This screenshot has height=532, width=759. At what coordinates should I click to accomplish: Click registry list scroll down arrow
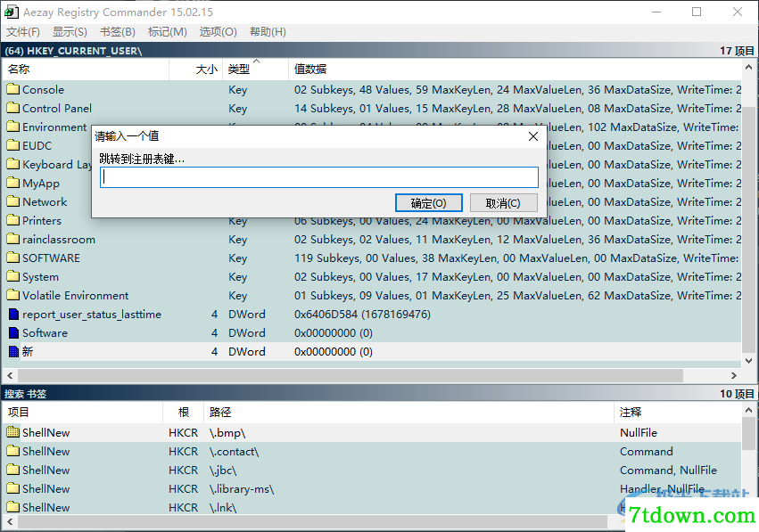click(x=748, y=361)
